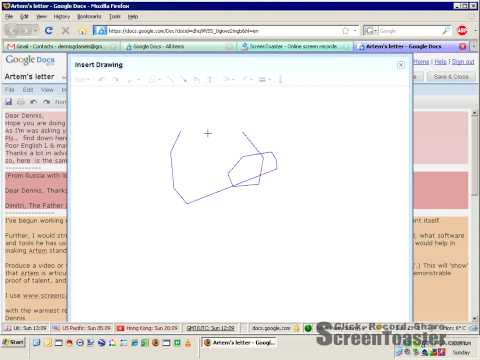Open the search engine selector dropdown
Image resolution: width=480 pixels, height=360 pixels.
click(x=371, y=31)
